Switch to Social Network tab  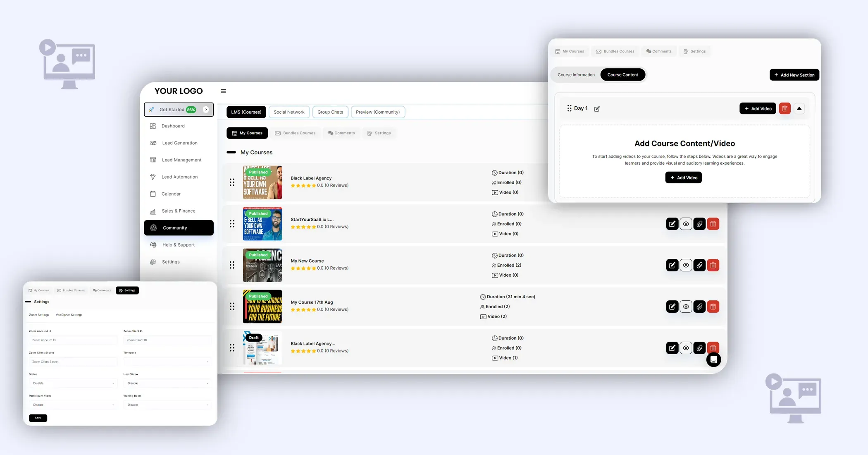[289, 112]
